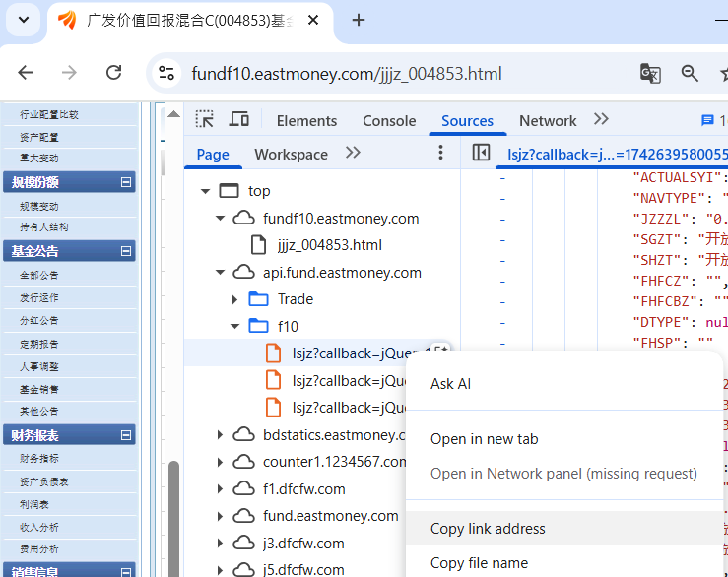Select jjjz_004853.html in the file tree
Viewport: 728px width, 577px height.
point(330,245)
